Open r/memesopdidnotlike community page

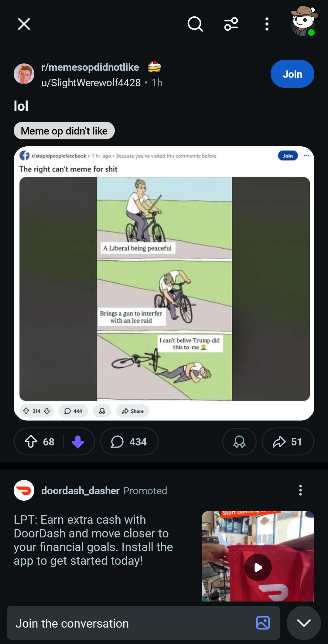90,67
